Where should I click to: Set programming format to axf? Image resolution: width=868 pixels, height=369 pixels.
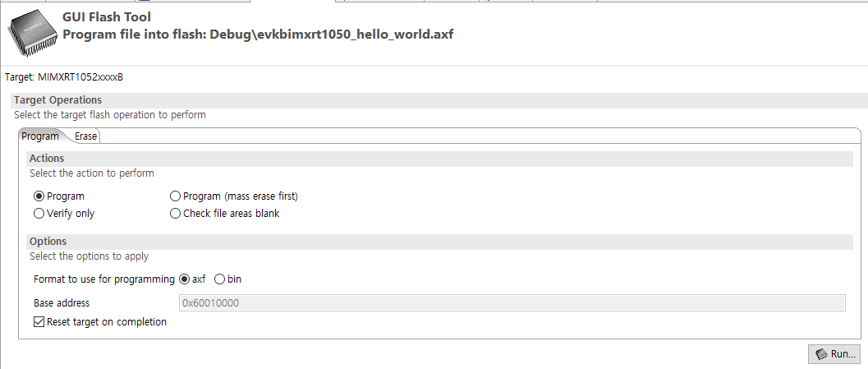point(184,279)
